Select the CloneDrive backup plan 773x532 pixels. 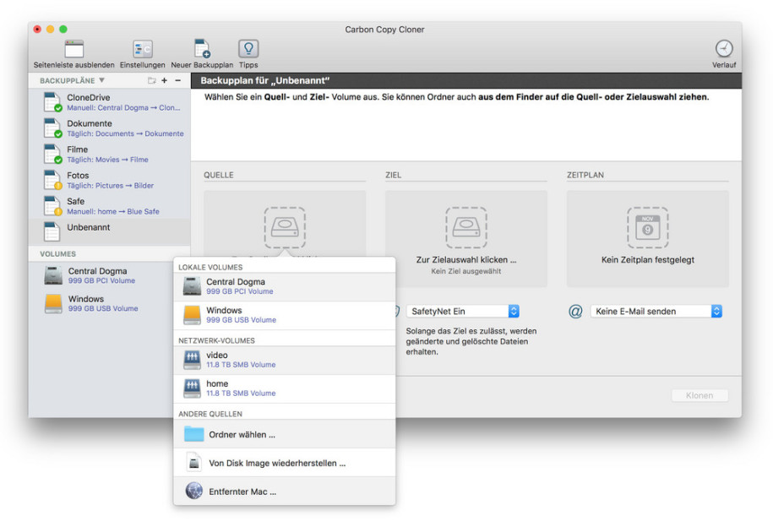[110, 102]
